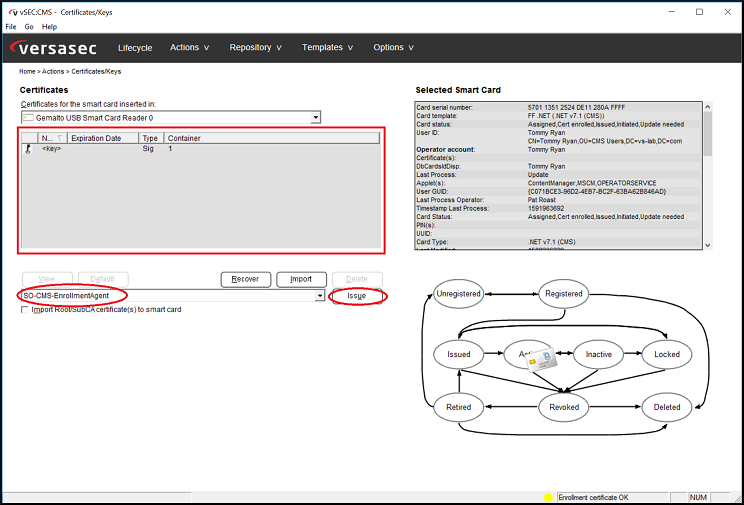Click the Last Process value Update
The width and height of the screenshot is (744, 505).
[538, 175]
